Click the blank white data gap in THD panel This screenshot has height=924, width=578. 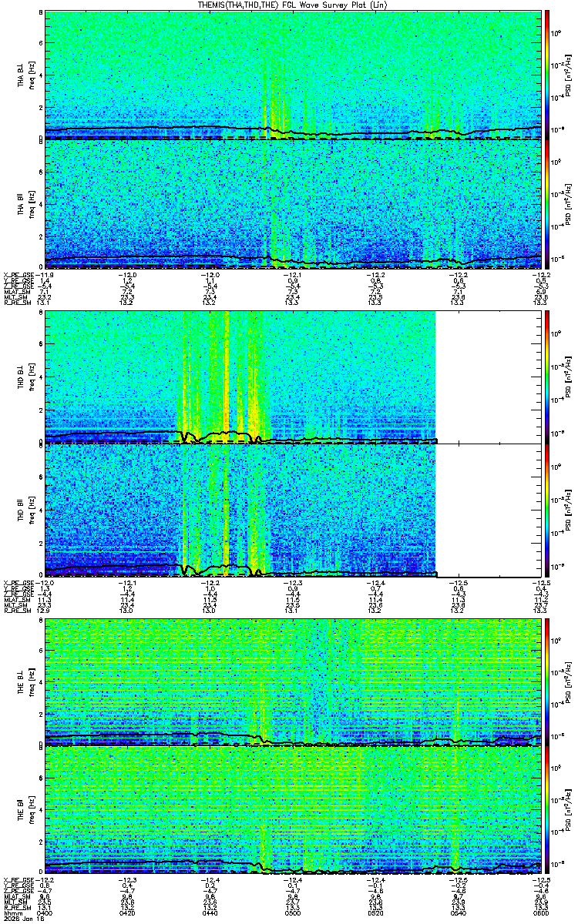tap(489, 444)
